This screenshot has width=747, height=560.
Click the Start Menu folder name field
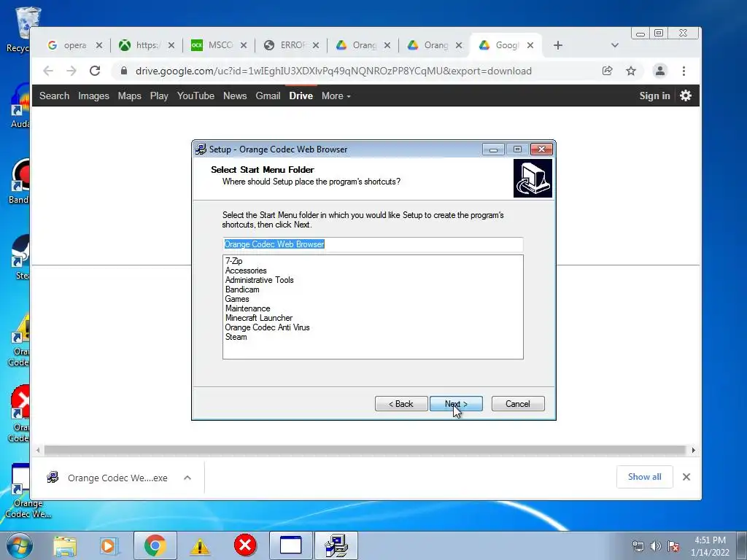(373, 244)
